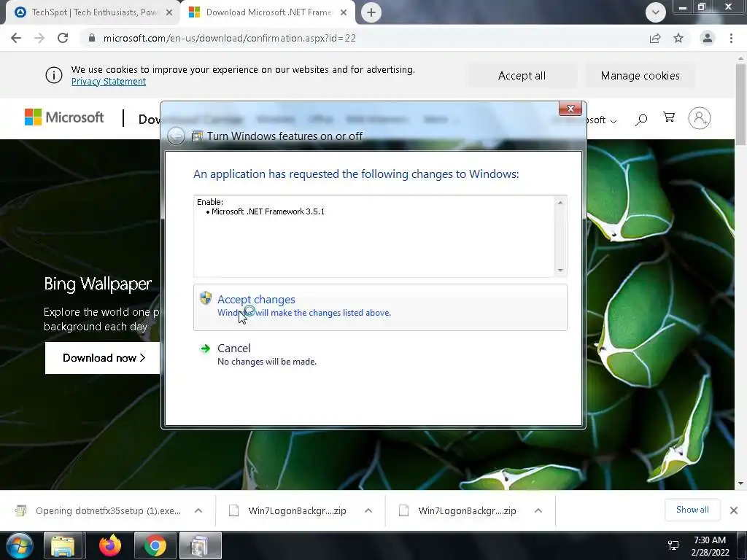This screenshot has width=747, height=560.
Task: Open the Windows Start menu
Action: [19, 545]
